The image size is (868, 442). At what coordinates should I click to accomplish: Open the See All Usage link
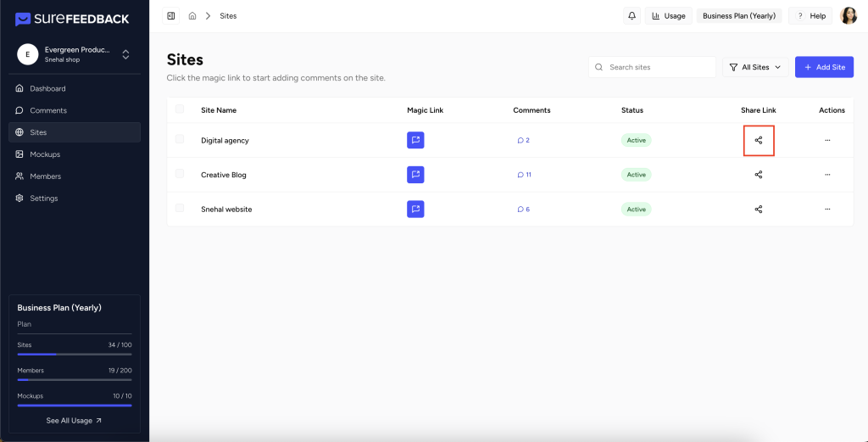tap(74, 420)
